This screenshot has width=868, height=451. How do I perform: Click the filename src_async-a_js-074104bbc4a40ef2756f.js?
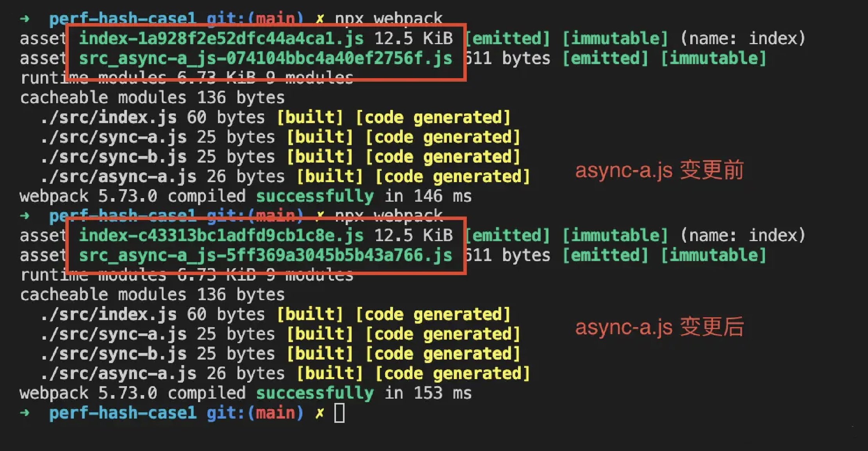[x=265, y=58]
